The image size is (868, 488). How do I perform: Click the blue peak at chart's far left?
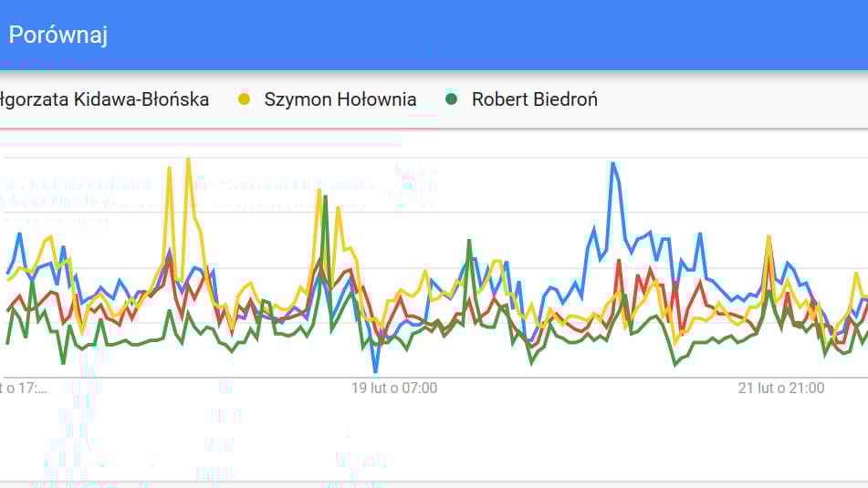coord(20,234)
